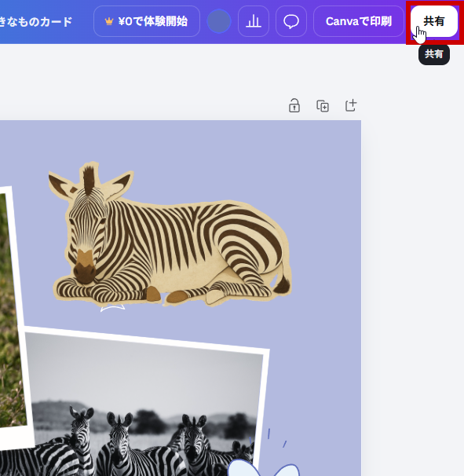Select the paper-cut zebra illustration

[170, 234]
